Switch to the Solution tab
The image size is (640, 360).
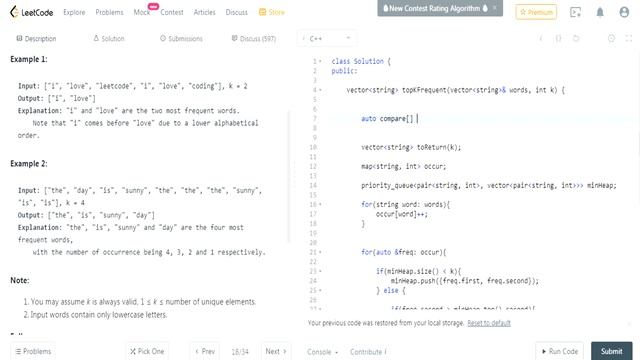pos(109,38)
